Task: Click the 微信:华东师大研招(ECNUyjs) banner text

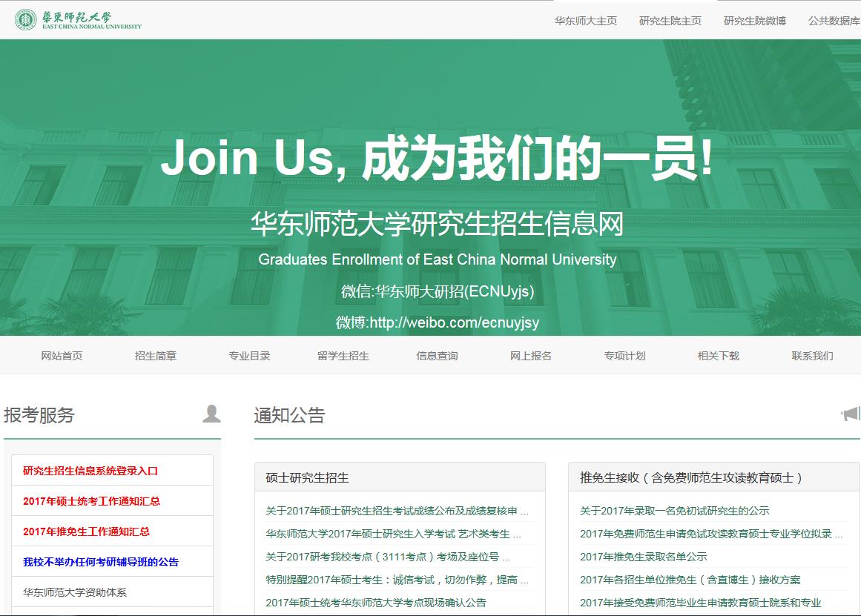Action: [x=438, y=291]
